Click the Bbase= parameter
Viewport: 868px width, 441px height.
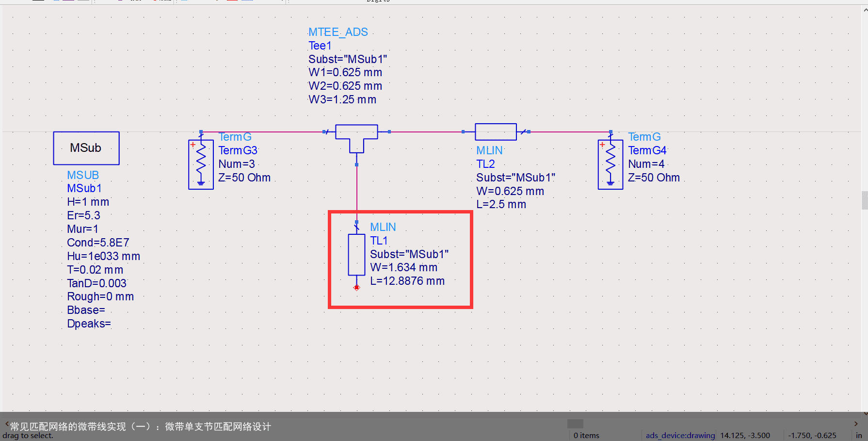coord(86,310)
